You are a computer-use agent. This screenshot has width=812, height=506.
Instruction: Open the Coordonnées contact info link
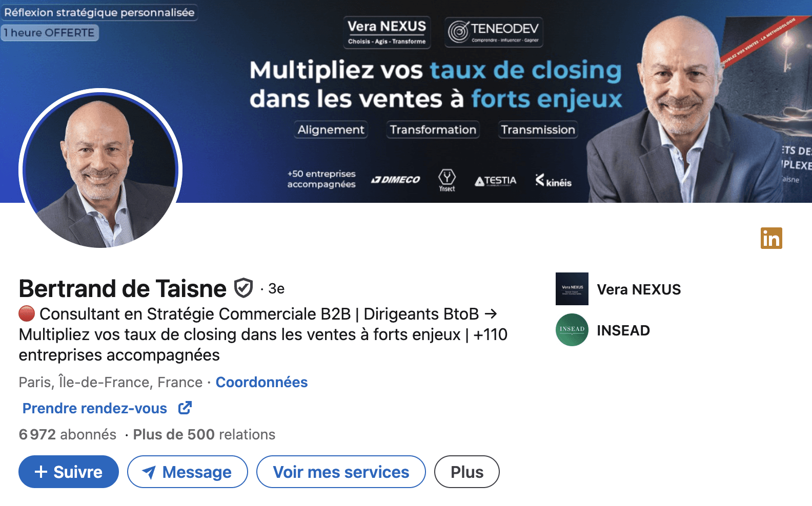point(261,382)
